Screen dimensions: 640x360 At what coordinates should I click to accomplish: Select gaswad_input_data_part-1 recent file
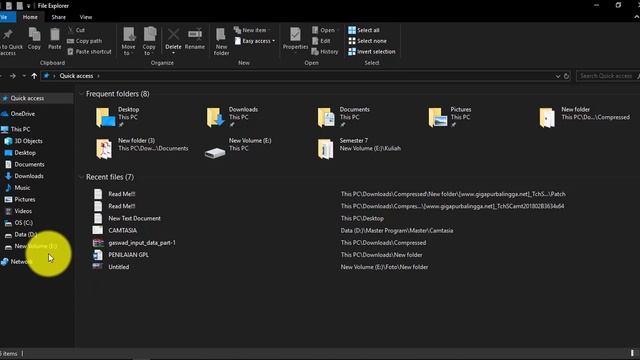(x=142, y=243)
